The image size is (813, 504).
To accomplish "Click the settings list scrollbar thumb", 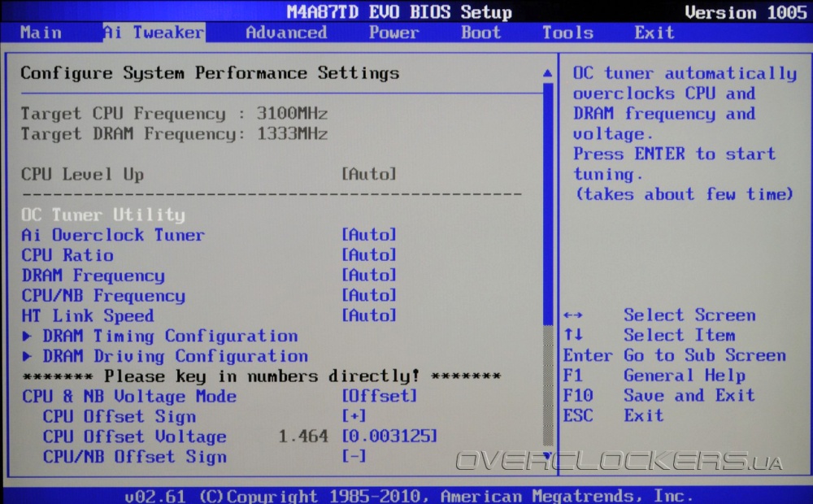I will pos(547,204).
